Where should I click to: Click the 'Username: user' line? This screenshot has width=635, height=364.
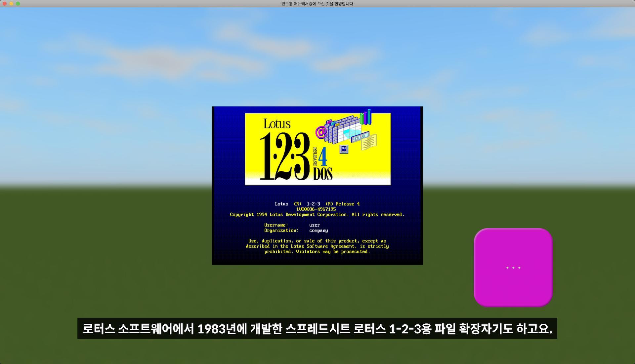tap(292, 225)
